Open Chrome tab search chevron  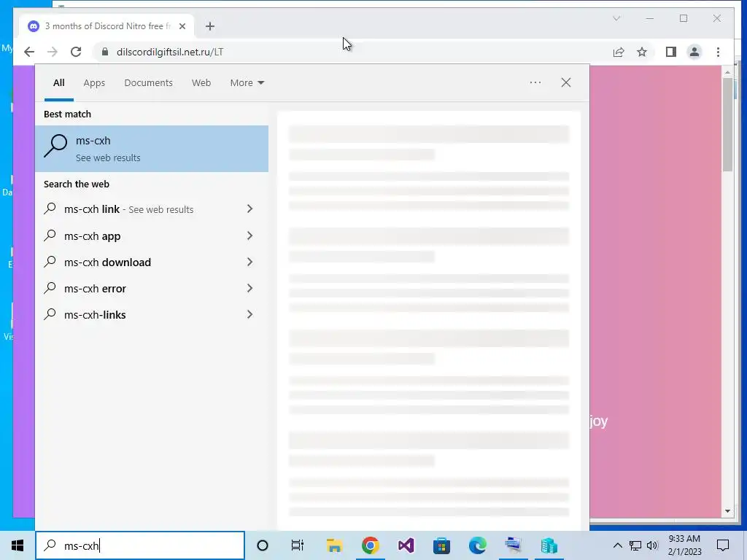[x=616, y=18]
